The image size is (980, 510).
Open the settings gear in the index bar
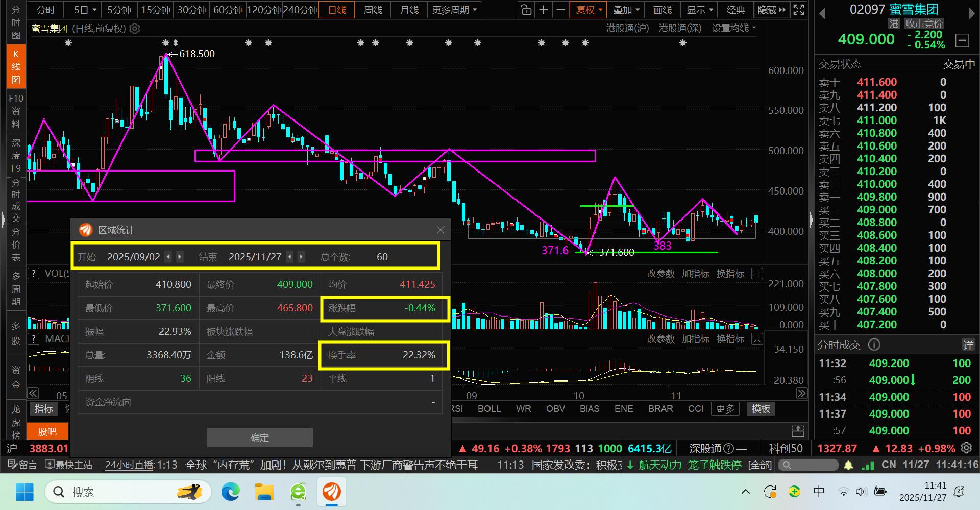pos(967,448)
